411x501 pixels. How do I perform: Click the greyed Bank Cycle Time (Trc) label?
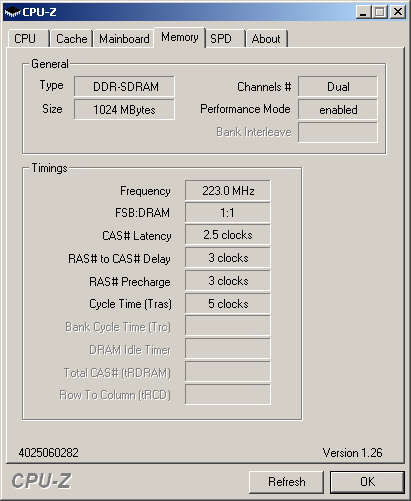118,327
